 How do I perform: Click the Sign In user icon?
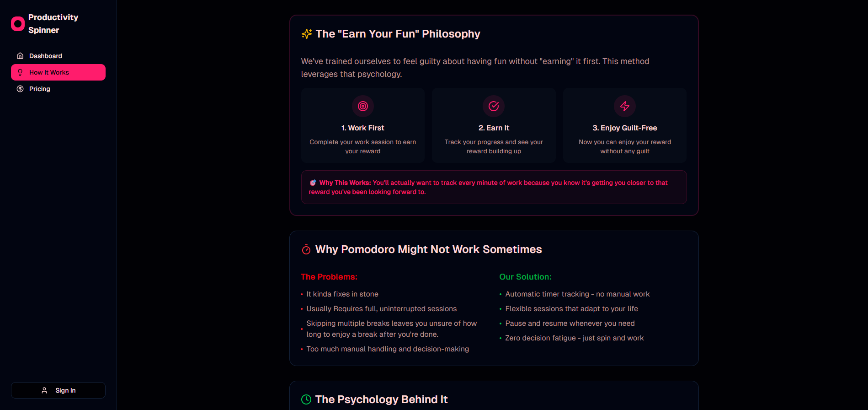[x=44, y=390]
